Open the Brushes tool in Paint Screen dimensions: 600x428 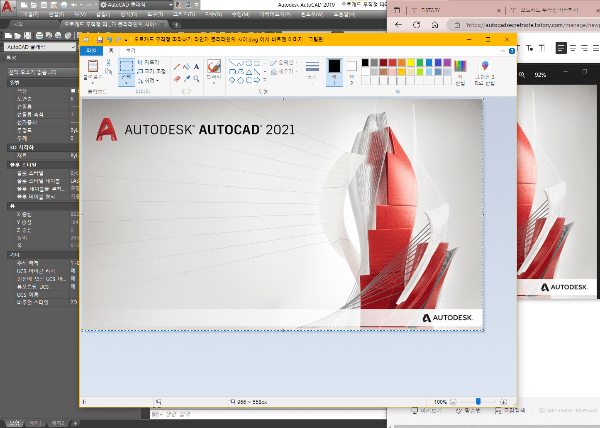(214, 72)
